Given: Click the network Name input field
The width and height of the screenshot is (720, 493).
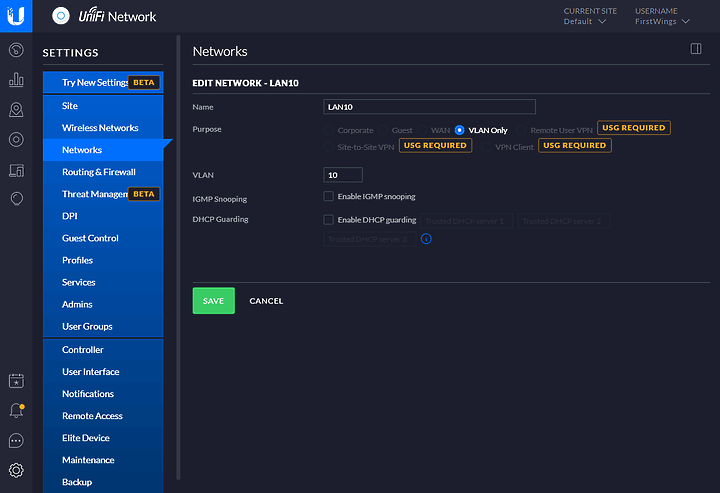Looking at the screenshot, I should 429,106.
